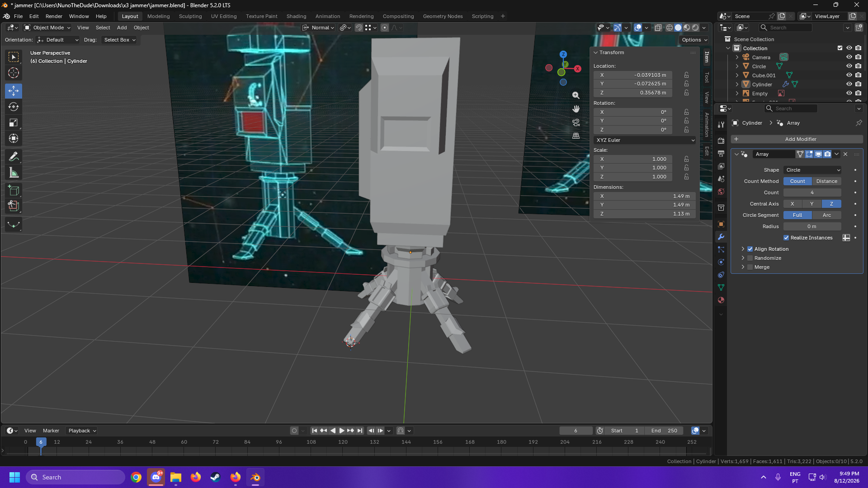Image resolution: width=868 pixels, height=488 pixels.
Task: Open the viewport Options dropdown
Action: [694, 40]
